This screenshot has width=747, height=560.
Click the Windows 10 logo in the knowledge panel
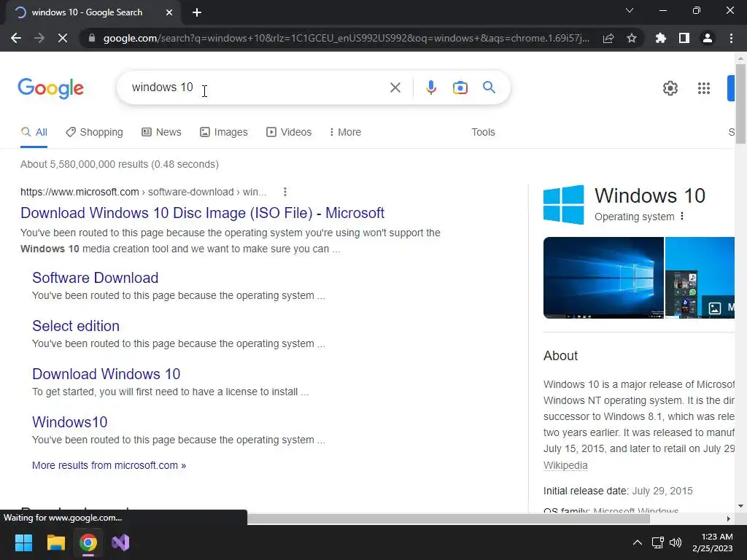[564, 205]
